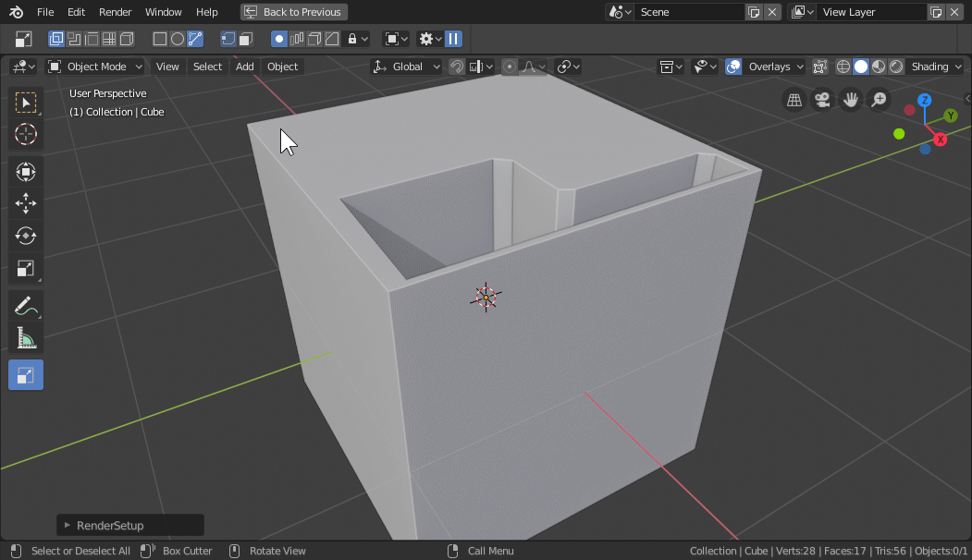Click the Scene name field
Image resolution: width=972 pixels, height=560 pixels.
689,12
